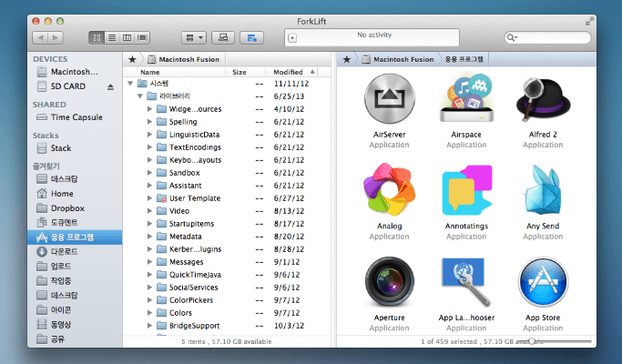Switch to icon view mode
The height and width of the screenshot is (364, 622).
tap(97, 37)
